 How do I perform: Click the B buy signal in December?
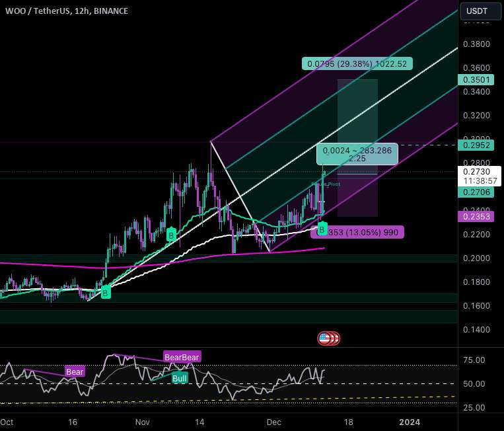pos(322,230)
